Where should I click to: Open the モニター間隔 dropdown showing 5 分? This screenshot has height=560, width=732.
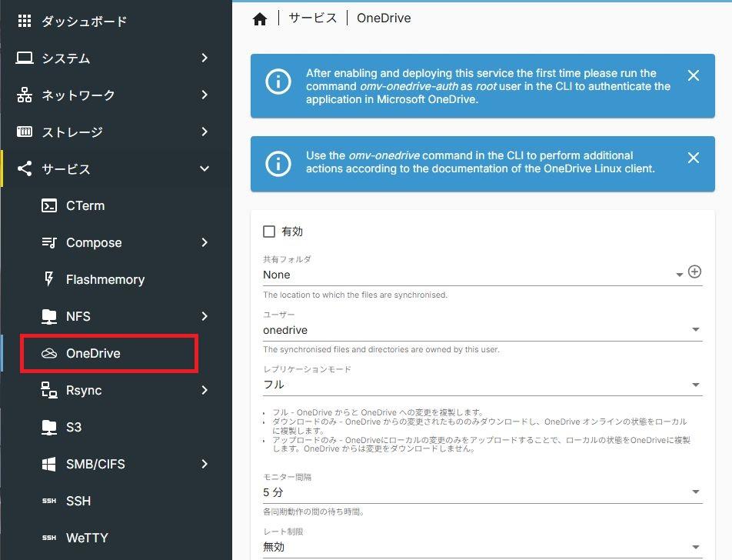point(482,492)
